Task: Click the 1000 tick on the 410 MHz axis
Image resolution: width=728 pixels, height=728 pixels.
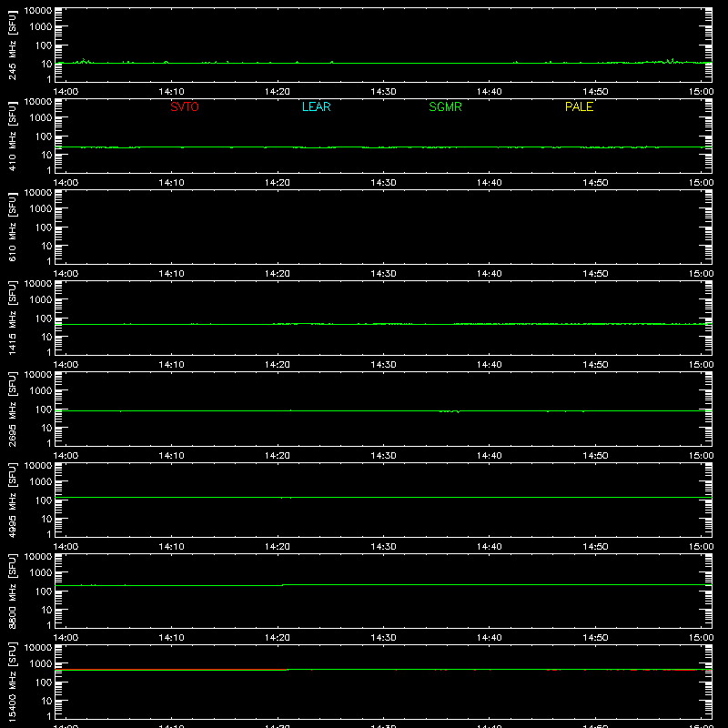Action: pyautogui.click(x=41, y=118)
